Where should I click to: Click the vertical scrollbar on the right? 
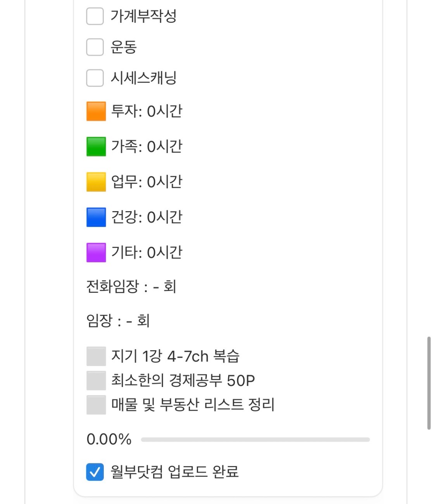tap(429, 383)
